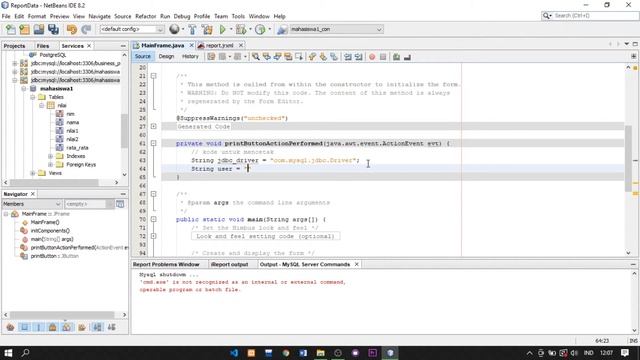Click the Uncomment icon at editor toolbar end
This screenshot has width=640, height=360.
pyautogui.click(x=407, y=57)
